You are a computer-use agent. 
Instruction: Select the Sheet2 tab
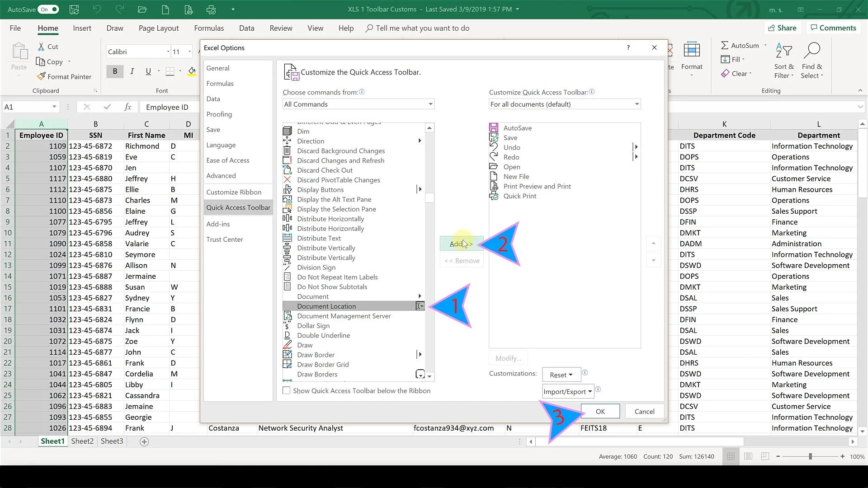82,441
